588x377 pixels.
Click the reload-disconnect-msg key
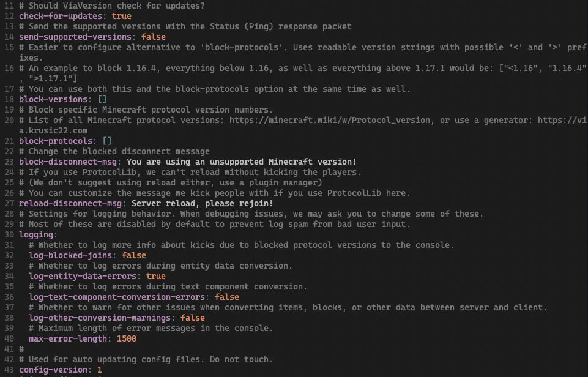(x=72, y=203)
